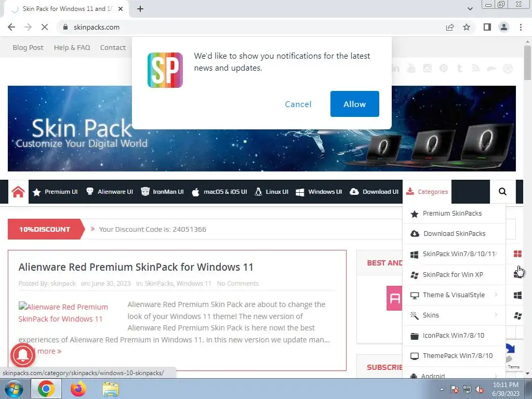Click the pink A thumbnail in sidebar

coord(394,298)
